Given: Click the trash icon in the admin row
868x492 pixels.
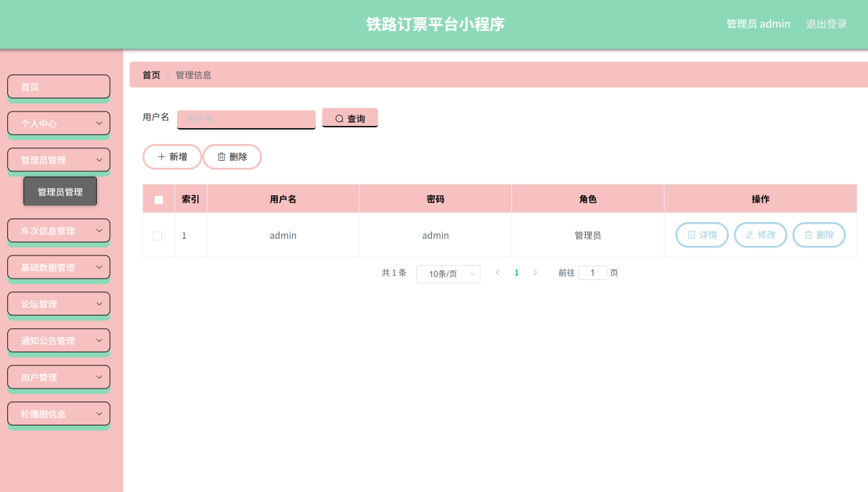Looking at the screenshot, I should click(809, 235).
